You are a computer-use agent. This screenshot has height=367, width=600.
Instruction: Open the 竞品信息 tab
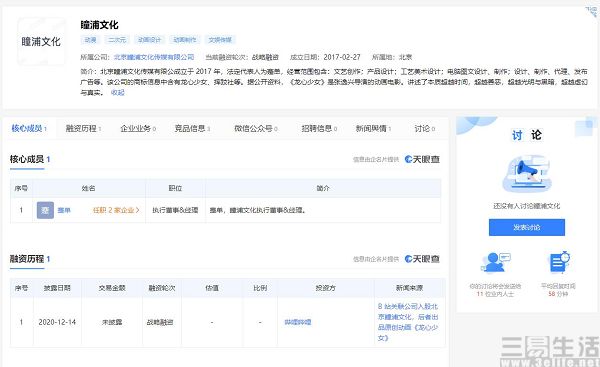click(x=192, y=129)
